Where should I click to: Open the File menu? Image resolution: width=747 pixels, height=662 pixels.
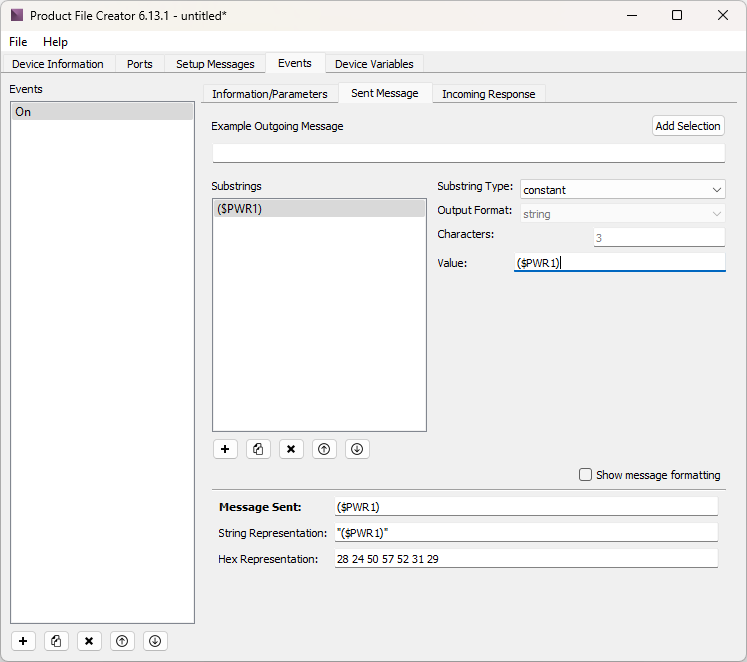point(18,42)
